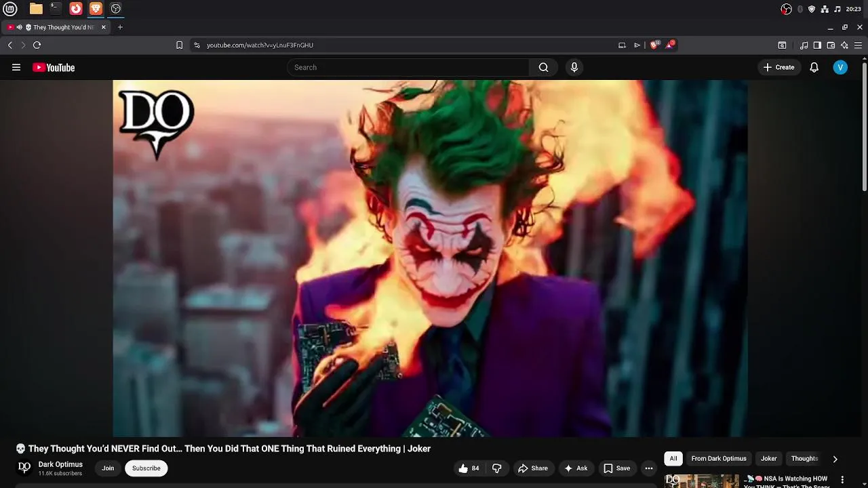Viewport: 868px width, 488px height.
Task: Click the DO channel watermark in the video
Action: [157, 125]
